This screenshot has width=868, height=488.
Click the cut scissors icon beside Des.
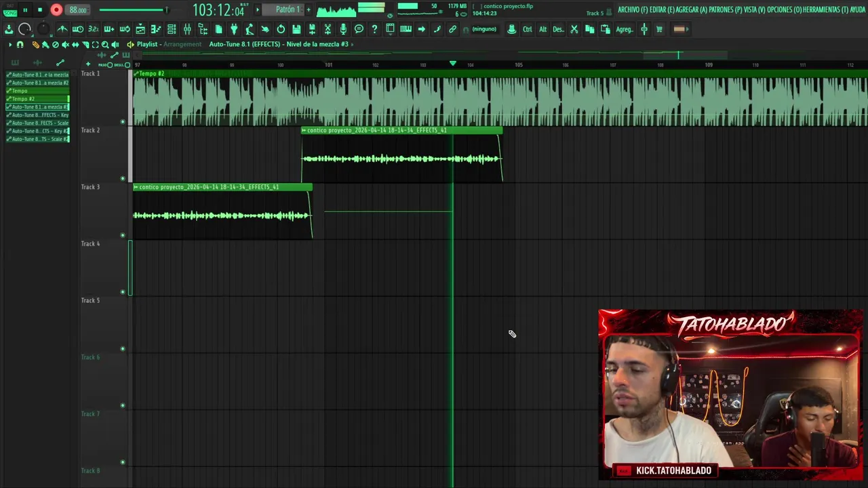[x=574, y=29]
